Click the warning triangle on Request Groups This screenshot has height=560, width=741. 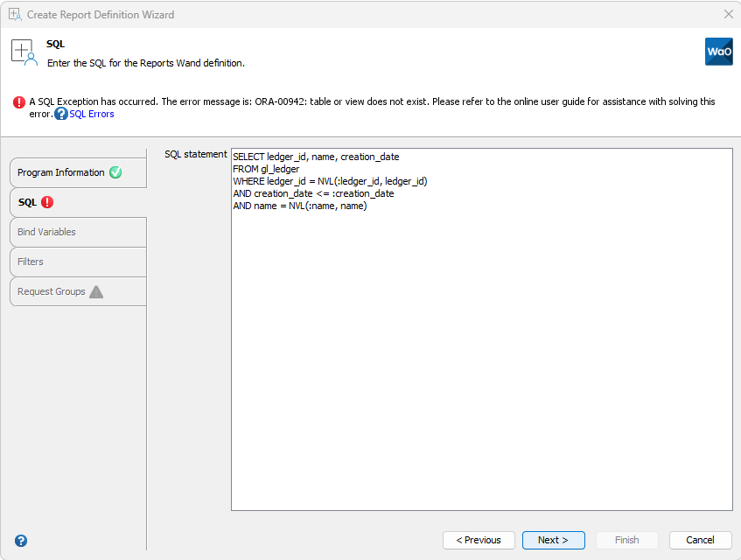click(x=96, y=291)
